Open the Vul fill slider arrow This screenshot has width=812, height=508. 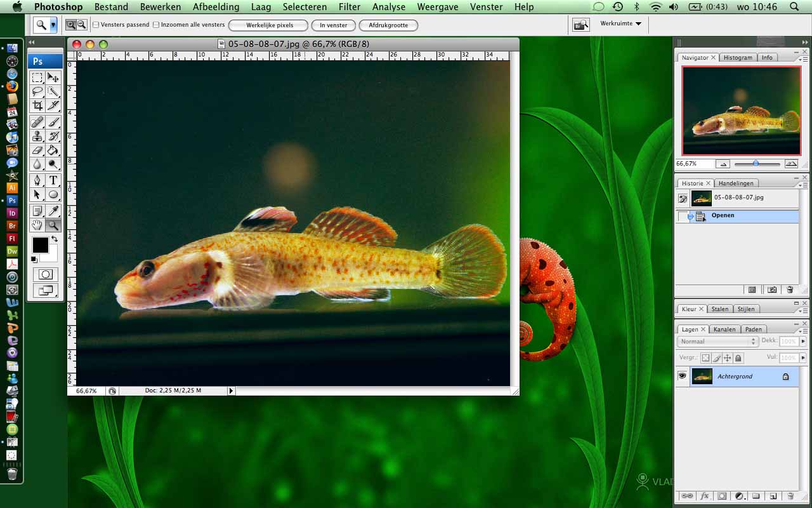click(803, 358)
